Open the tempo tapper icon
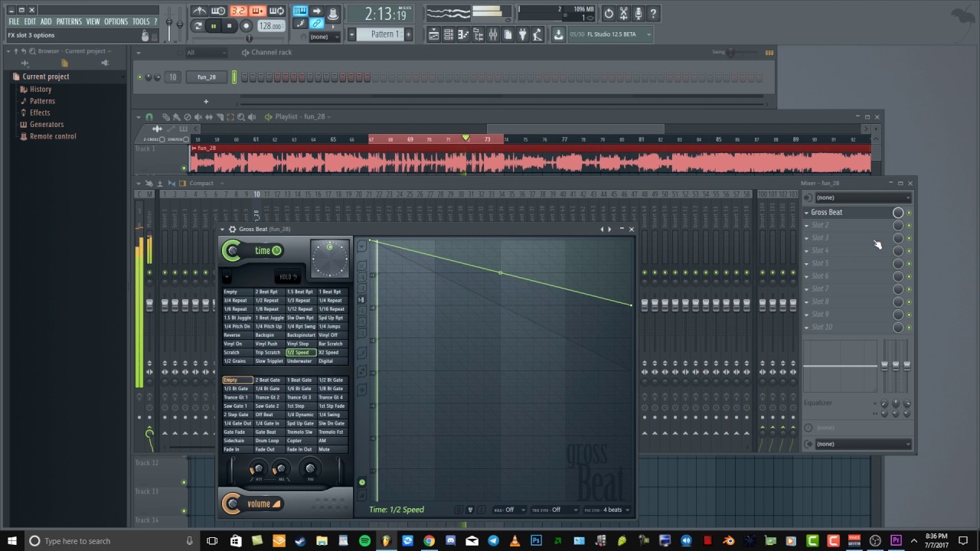 pos(538,34)
